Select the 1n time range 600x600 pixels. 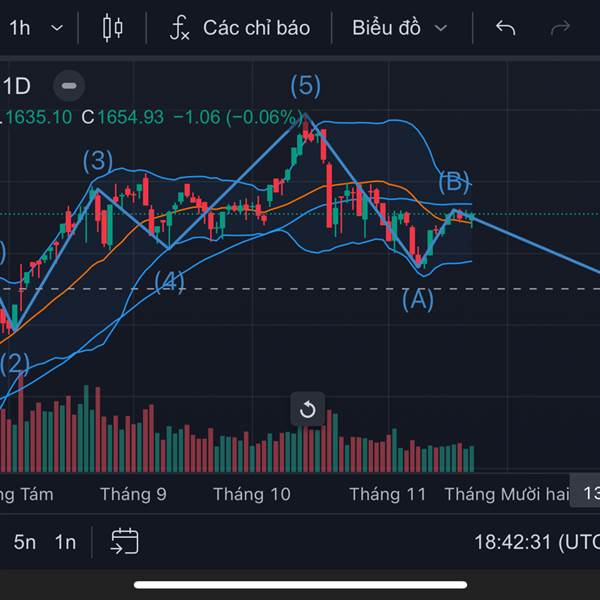(65, 542)
